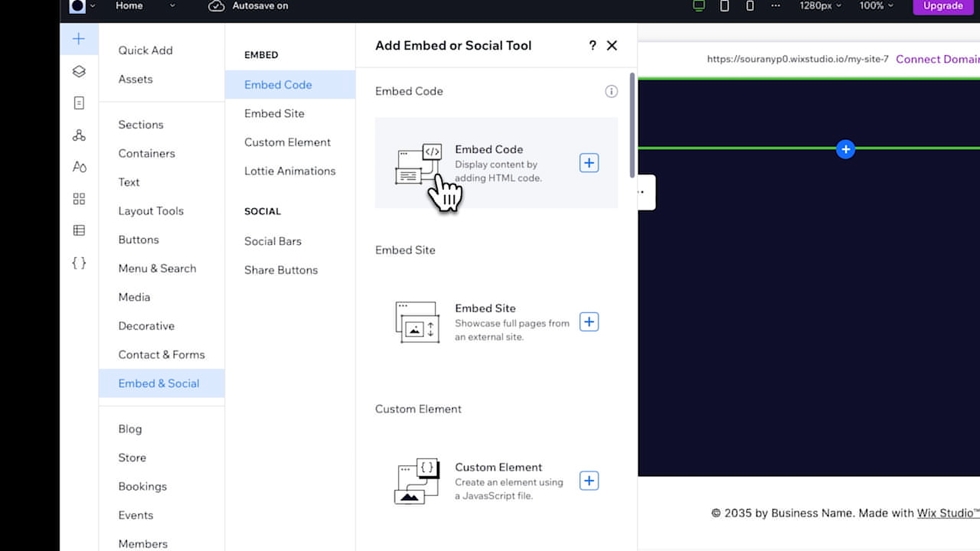Select Contact & Forms category
980x551 pixels.
click(161, 355)
